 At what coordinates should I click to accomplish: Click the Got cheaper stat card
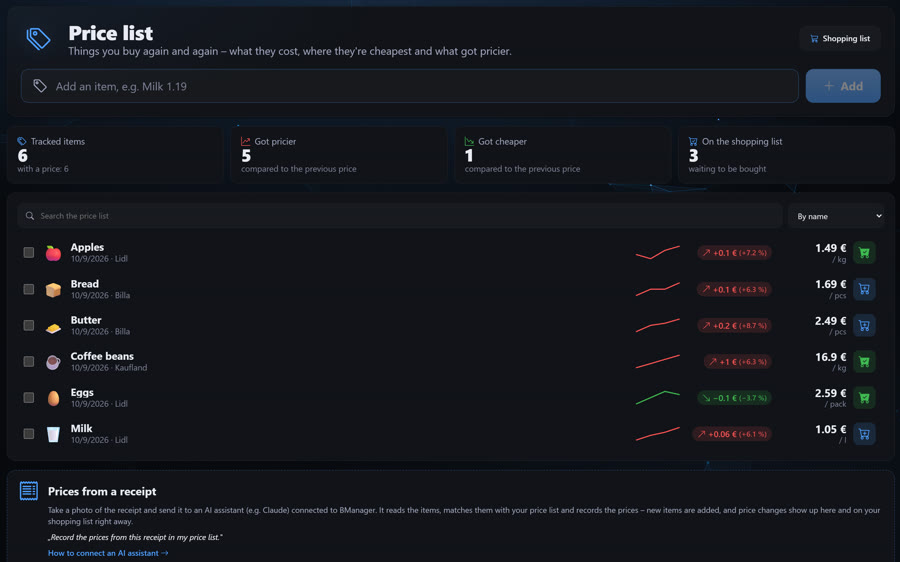pyautogui.click(x=562, y=155)
